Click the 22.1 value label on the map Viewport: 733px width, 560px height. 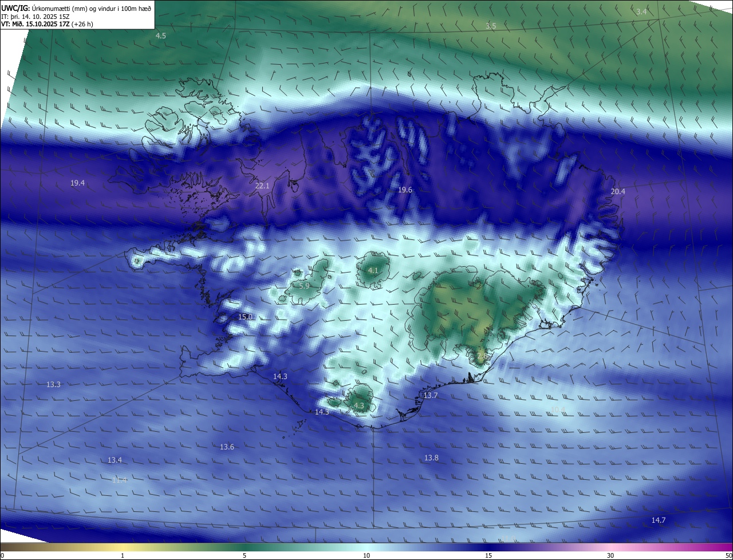pos(262,186)
